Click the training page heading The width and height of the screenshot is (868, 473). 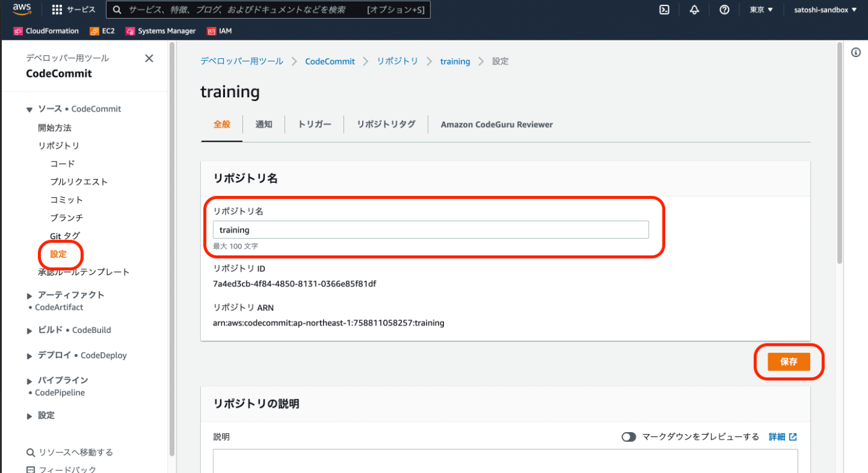click(230, 92)
